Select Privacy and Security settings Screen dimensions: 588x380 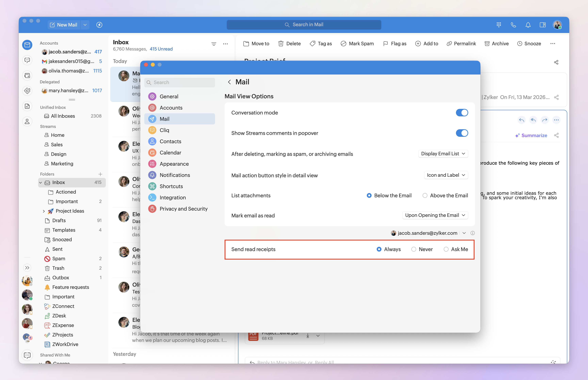click(x=183, y=209)
